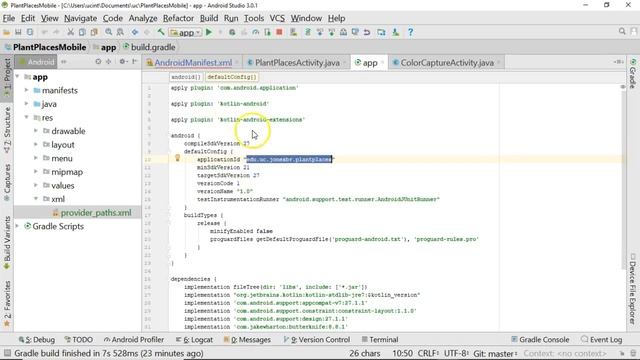The height and width of the screenshot is (360, 640).
Task: Open the VCS menu
Action: coord(277,18)
